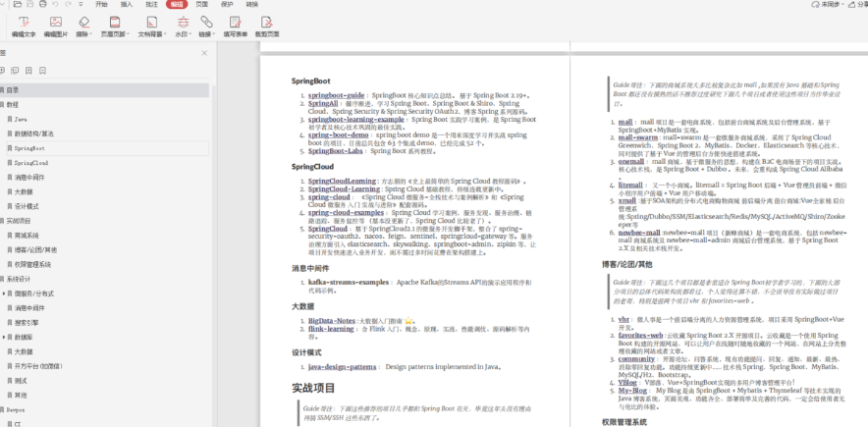
Task: Click the bookmark panel vertical scrollbar
Action: click(212, 254)
